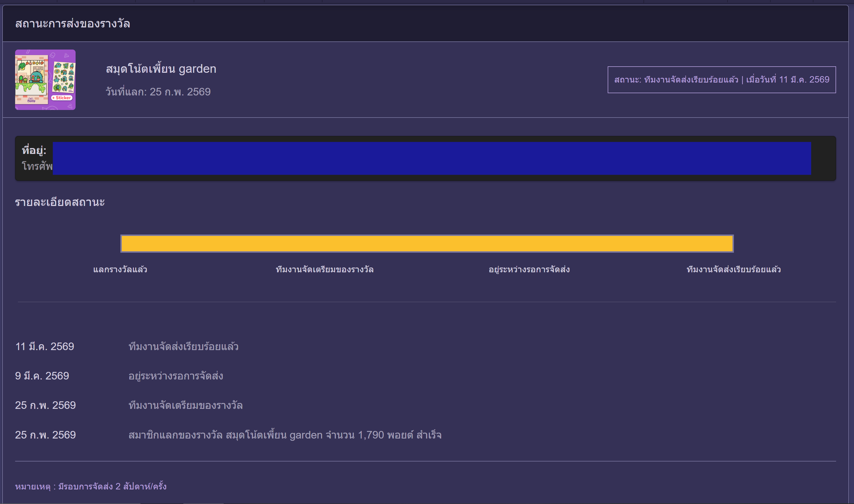Screen dimensions: 854x504
Task: Click the redeem date 'วันที่แลก: 25 ก.พ. 2569'
Action: pos(158,92)
